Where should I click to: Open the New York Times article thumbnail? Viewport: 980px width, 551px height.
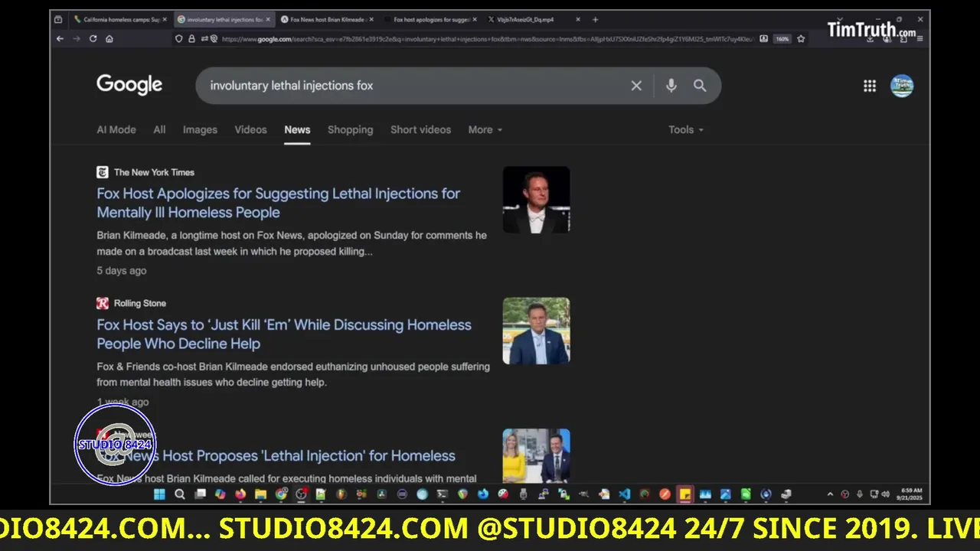coord(536,200)
